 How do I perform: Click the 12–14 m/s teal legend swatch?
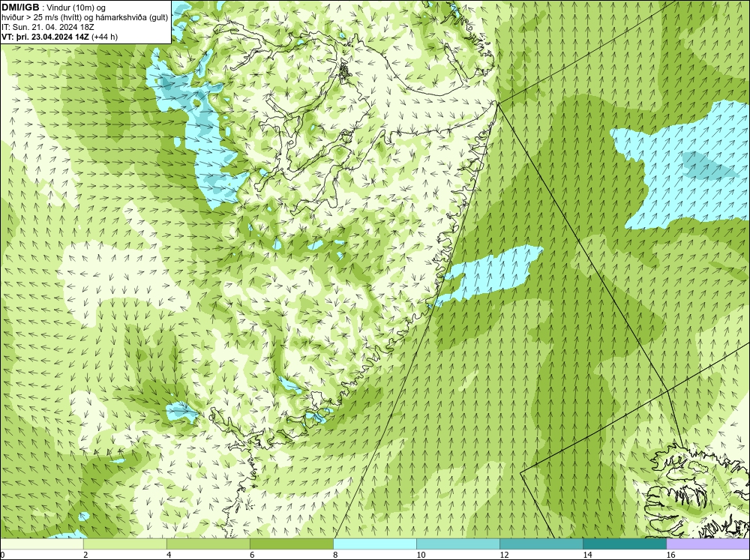tap(541, 544)
